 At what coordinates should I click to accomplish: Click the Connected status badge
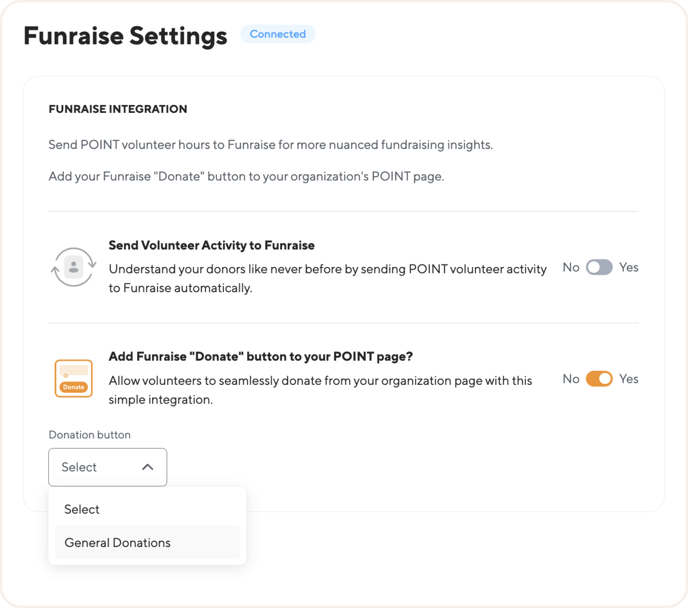coord(278,34)
